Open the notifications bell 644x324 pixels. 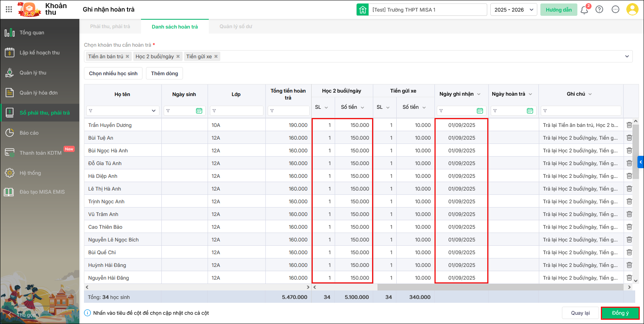point(584,10)
